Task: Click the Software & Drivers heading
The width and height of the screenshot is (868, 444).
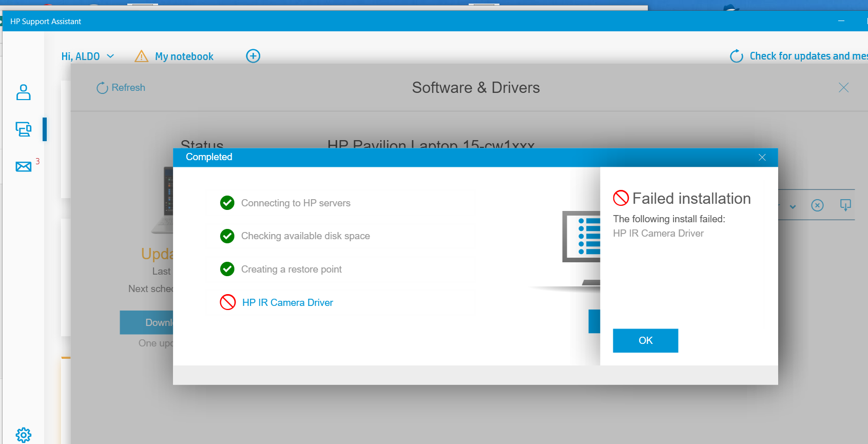Action: pos(476,88)
